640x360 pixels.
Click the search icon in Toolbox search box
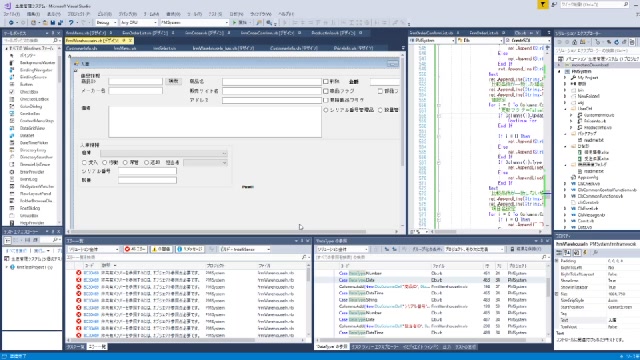tap(56, 40)
